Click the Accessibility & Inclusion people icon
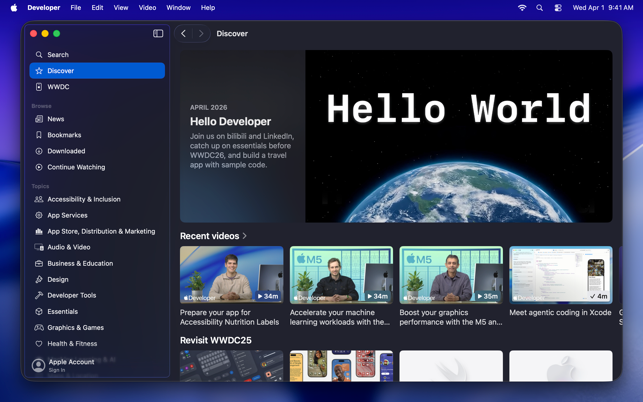Viewport: 643px width, 402px height. coord(39,199)
